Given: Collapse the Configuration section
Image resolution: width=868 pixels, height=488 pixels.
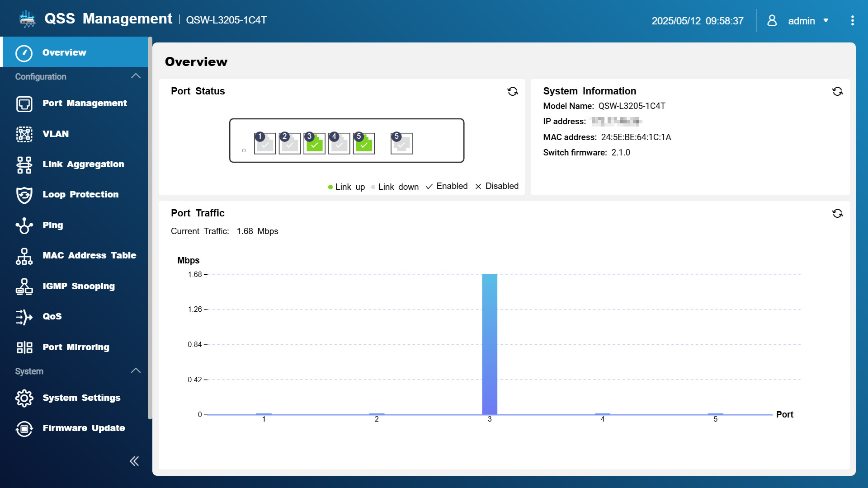Looking at the screenshot, I should [135, 76].
